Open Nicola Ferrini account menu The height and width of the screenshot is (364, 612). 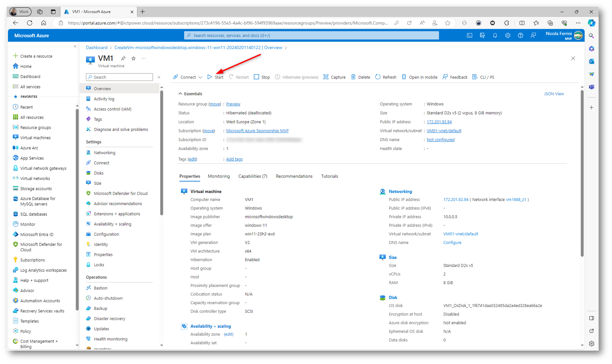click(x=564, y=35)
